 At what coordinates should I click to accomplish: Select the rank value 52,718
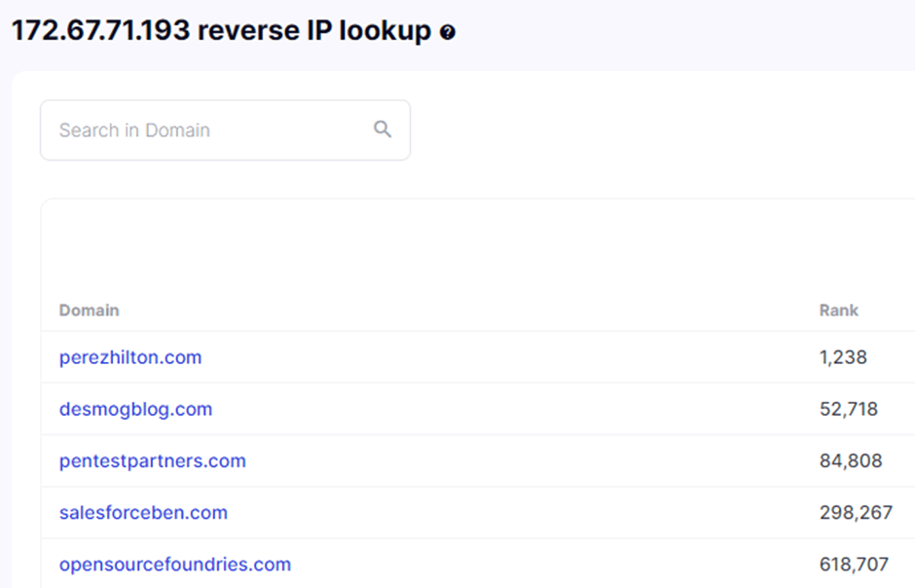click(849, 409)
